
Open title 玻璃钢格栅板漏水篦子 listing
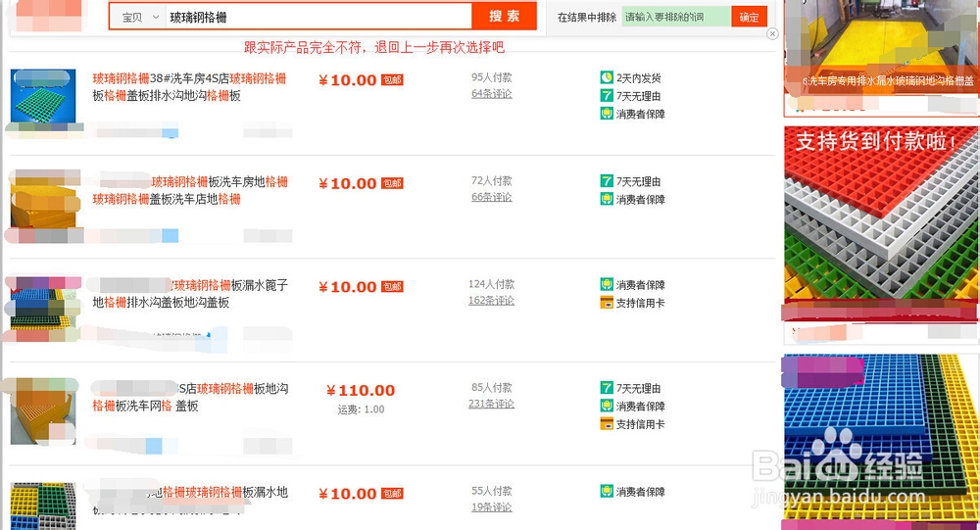[x=190, y=294]
